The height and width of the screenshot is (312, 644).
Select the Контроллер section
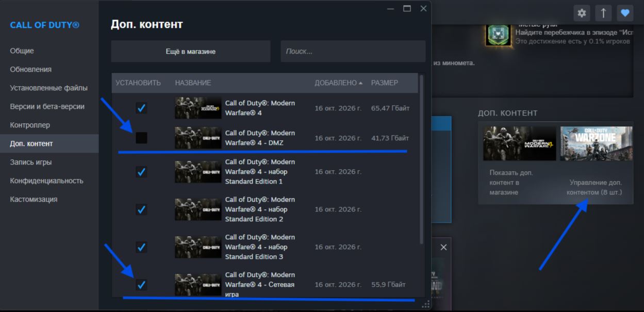(49, 125)
